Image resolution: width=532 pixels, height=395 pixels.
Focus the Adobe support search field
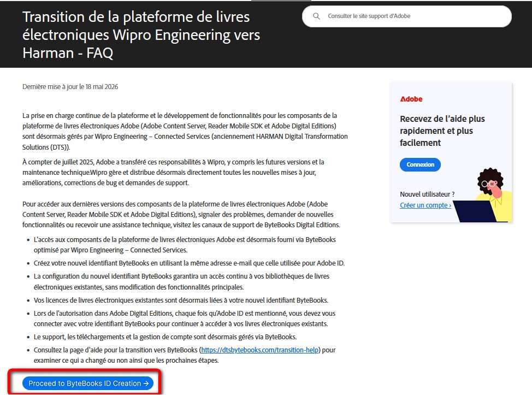point(406,16)
